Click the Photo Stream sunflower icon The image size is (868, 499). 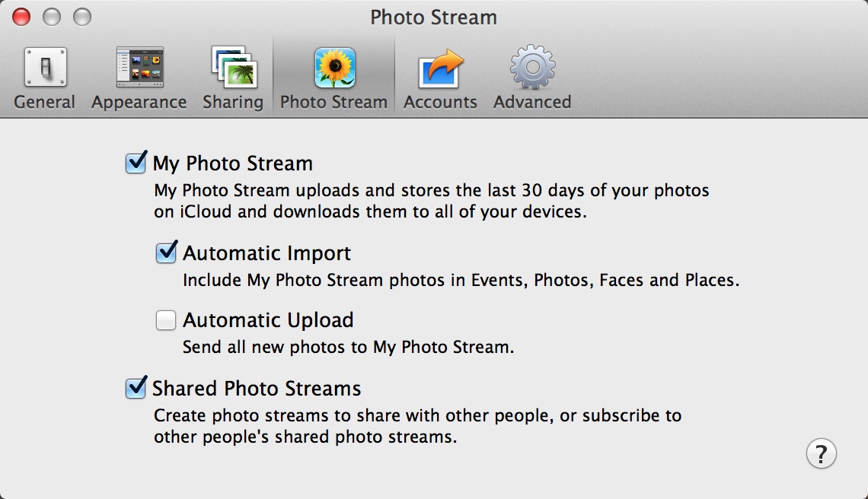334,68
